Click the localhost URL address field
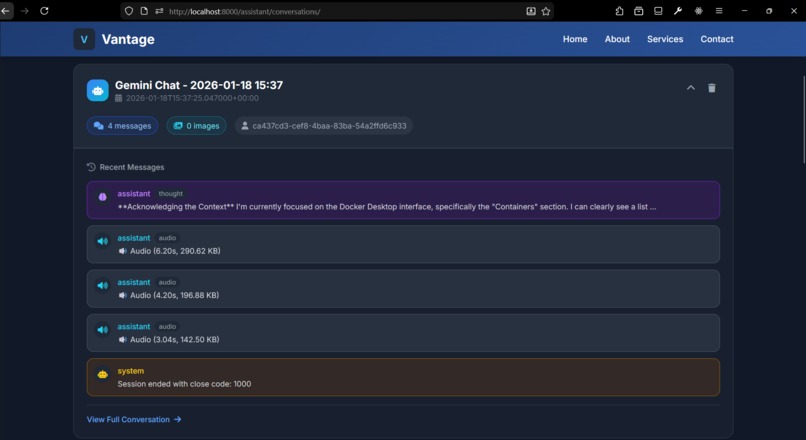 point(339,11)
